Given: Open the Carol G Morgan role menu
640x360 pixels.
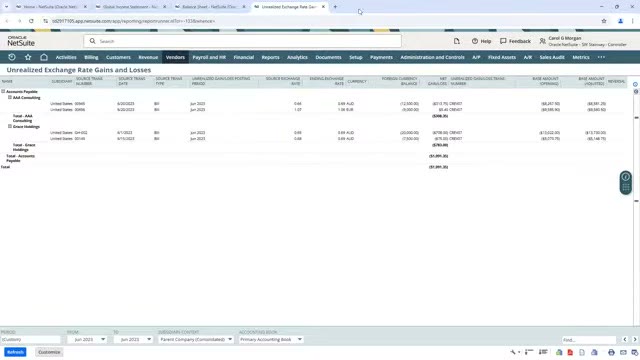Looking at the screenshot, I should tap(583, 41).
